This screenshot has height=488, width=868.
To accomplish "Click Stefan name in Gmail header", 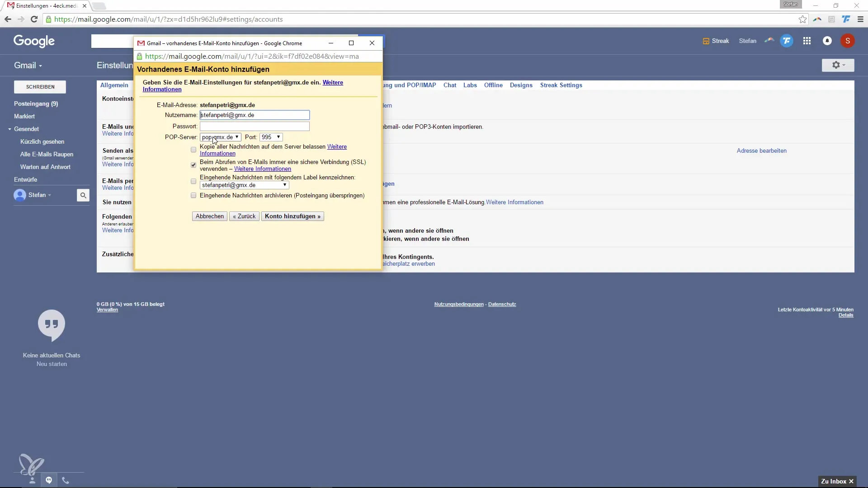I will click(x=748, y=41).
